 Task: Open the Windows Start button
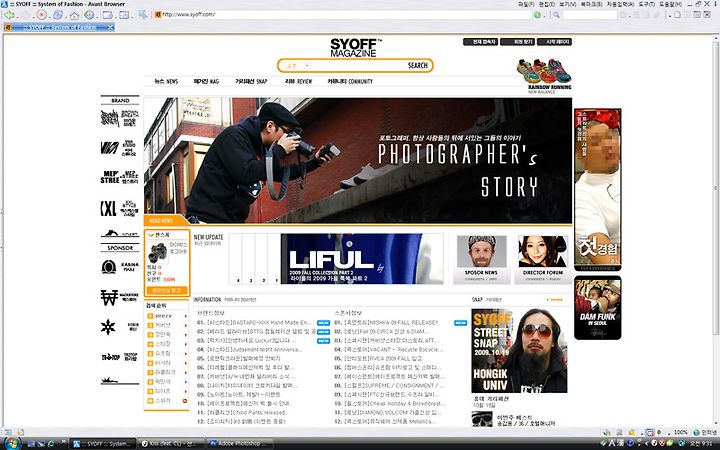click(11, 443)
